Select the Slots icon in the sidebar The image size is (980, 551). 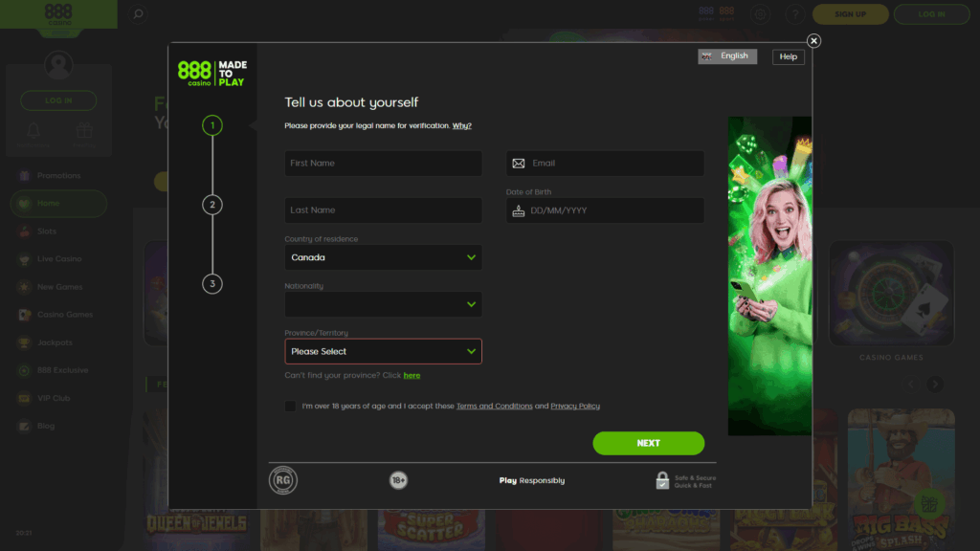coord(27,231)
